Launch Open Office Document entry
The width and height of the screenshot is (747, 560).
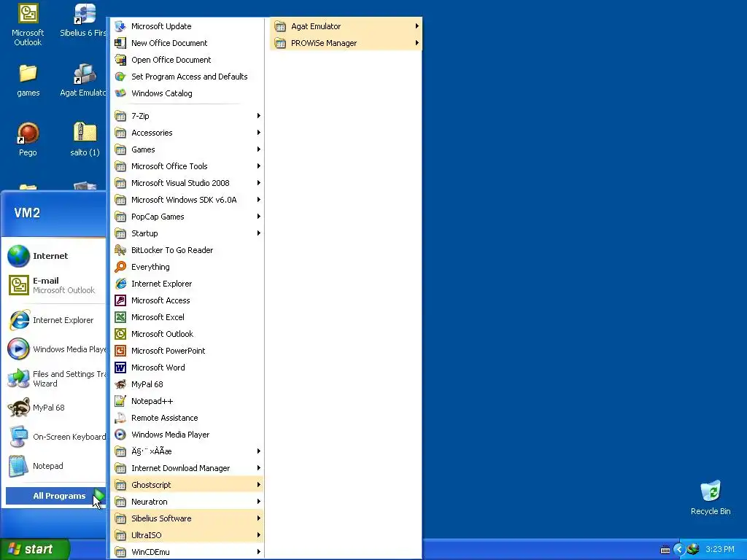pos(187,60)
